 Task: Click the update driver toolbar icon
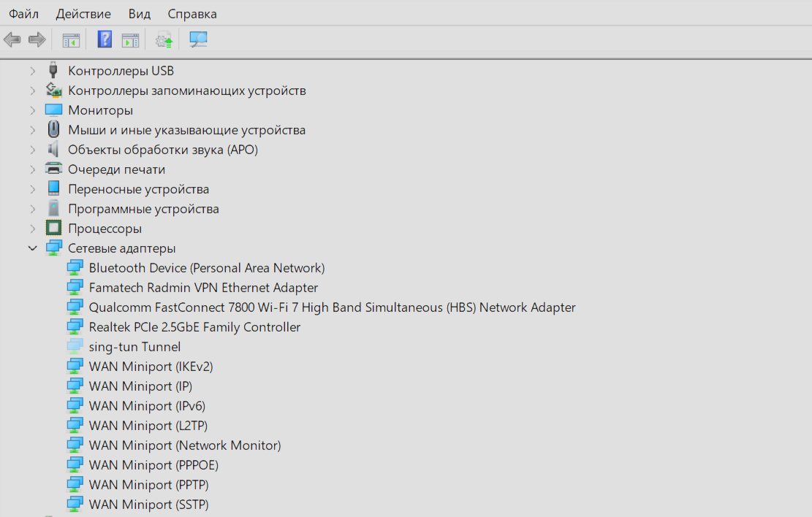pyautogui.click(x=164, y=40)
